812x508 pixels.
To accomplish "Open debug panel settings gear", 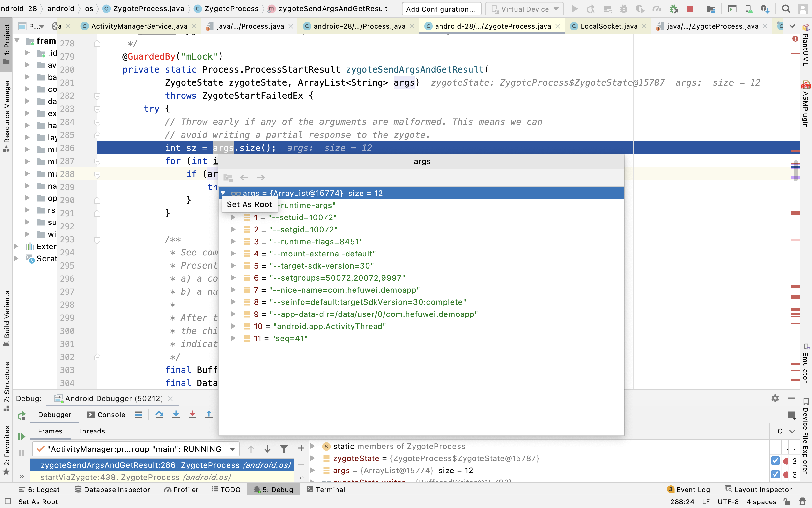I will tap(775, 398).
